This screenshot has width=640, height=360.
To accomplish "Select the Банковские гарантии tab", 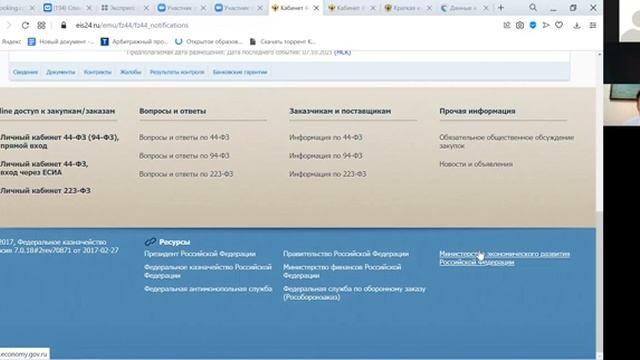I will (x=240, y=72).
